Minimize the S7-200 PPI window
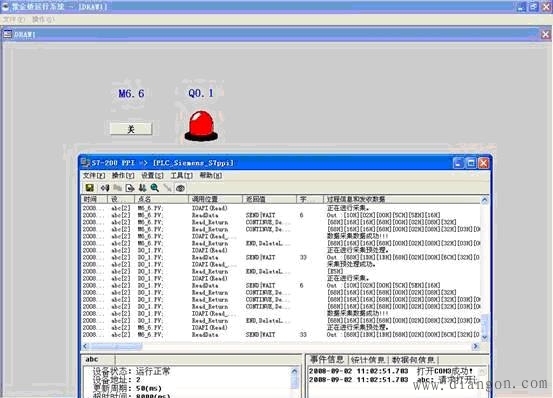Screen dimensions: 553x398 (458, 163)
